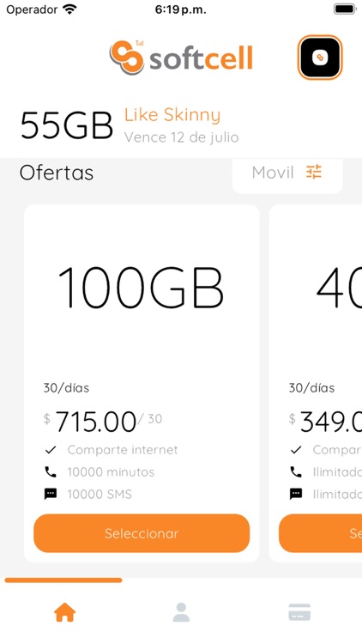Click the Softcell logo in header

(x=181, y=58)
